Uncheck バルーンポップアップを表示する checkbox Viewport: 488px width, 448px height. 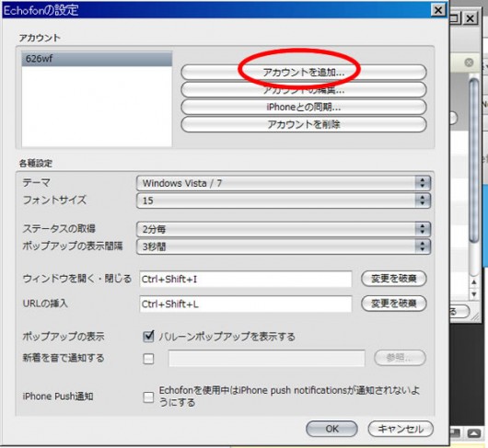[x=148, y=336]
